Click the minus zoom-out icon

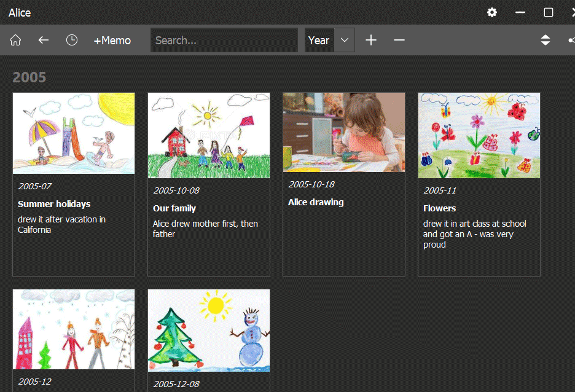pyautogui.click(x=399, y=40)
